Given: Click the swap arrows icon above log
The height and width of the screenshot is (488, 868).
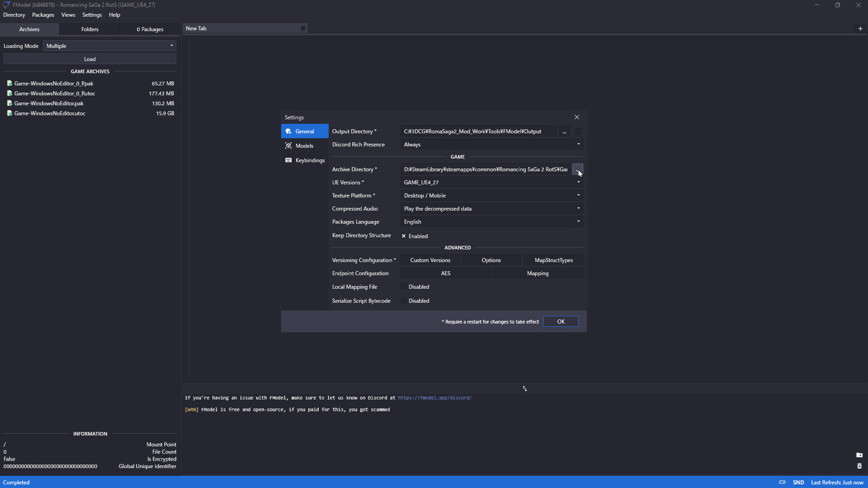Looking at the screenshot, I should 524,389.
